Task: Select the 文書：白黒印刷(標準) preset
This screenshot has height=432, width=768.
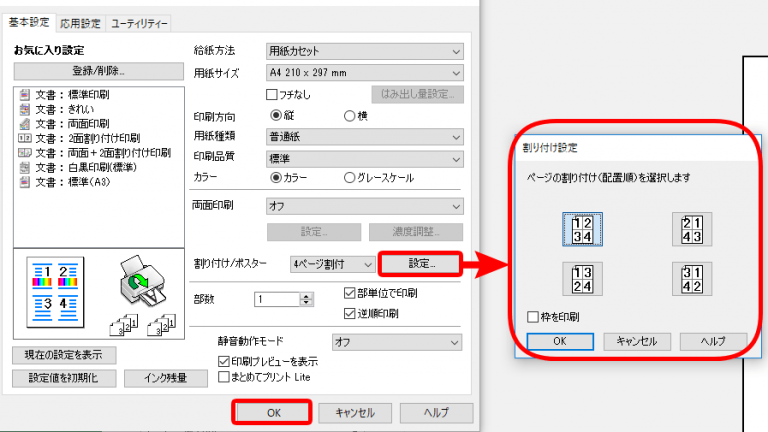Action: pyautogui.click(x=77, y=168)
